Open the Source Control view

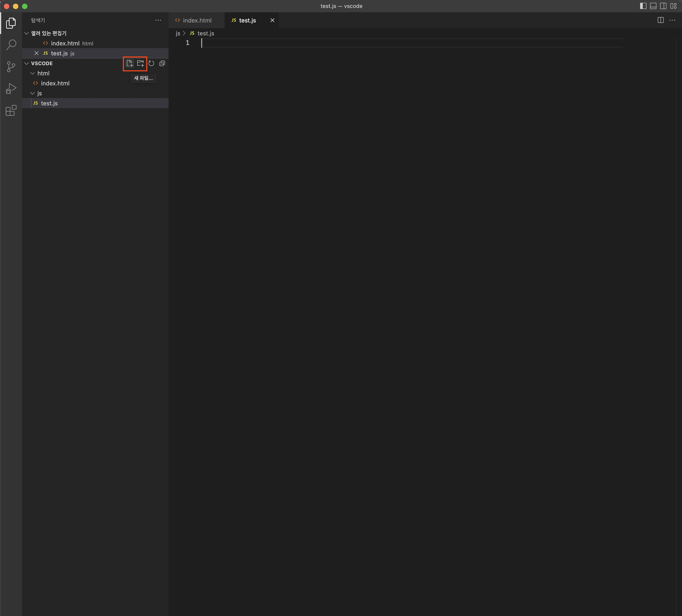pos(11,67)
